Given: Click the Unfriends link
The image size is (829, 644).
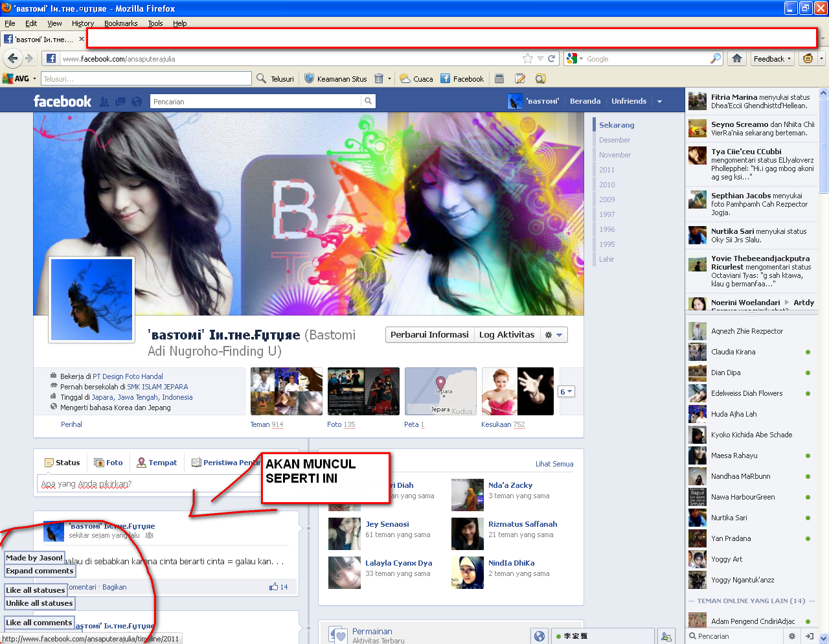Looking at the screenshot, I should coord(629,101).
